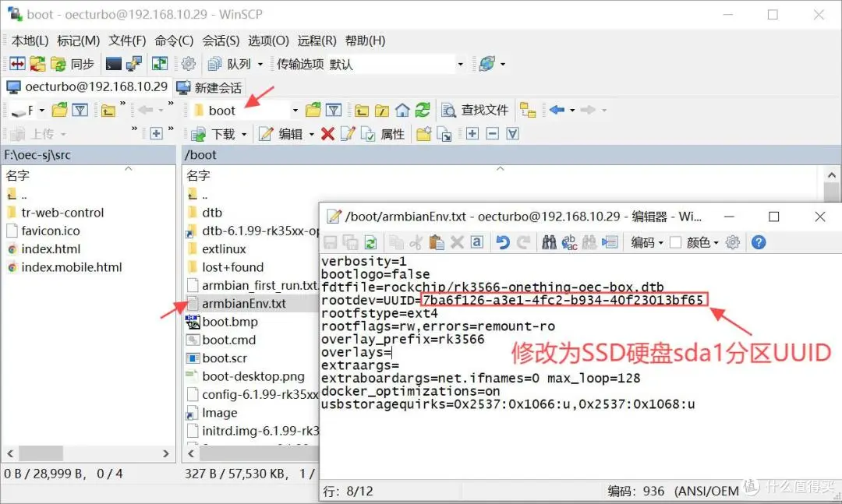Click the 队列 queue button

pyautogui.click(x=230, y=64)
